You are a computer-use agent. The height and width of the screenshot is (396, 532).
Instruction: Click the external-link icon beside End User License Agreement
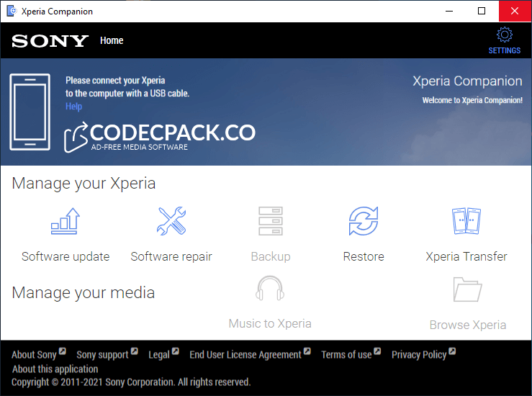click(307, 351)
